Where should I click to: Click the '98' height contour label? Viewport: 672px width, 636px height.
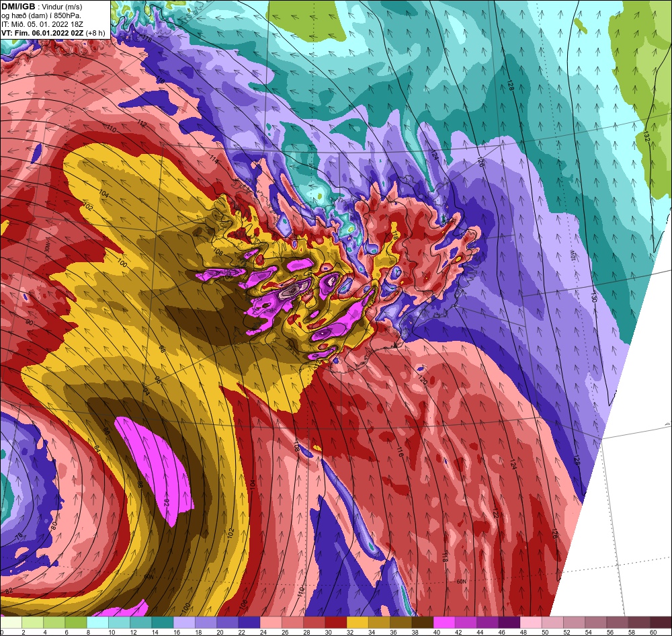[162, 349]
